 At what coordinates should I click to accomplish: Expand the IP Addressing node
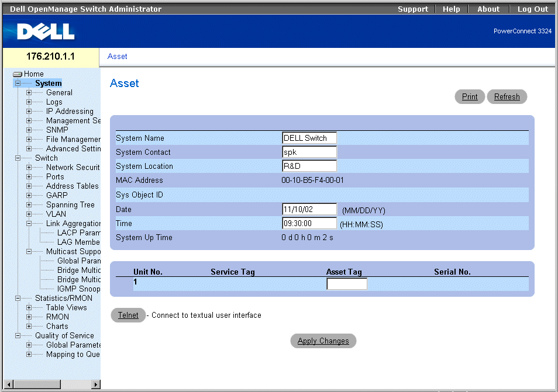point(29,111)
